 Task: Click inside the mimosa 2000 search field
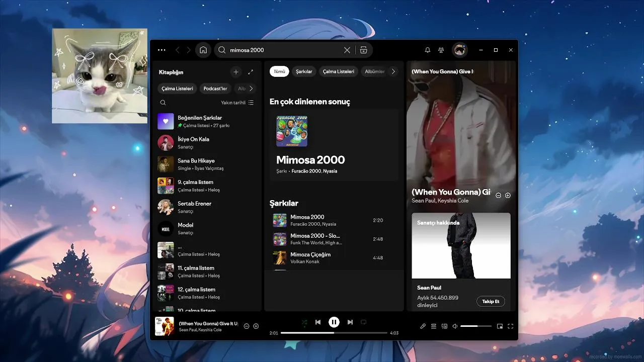coord(284,50)
